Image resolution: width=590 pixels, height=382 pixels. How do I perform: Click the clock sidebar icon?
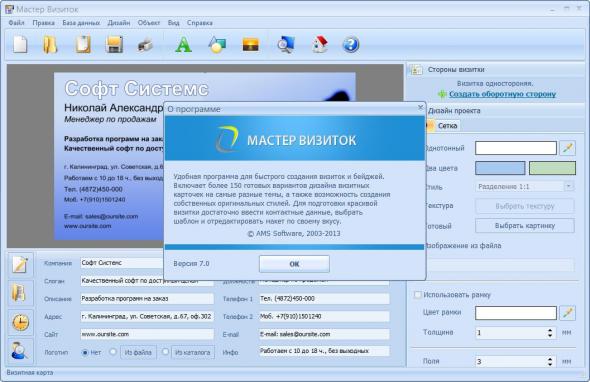(20, 323)
